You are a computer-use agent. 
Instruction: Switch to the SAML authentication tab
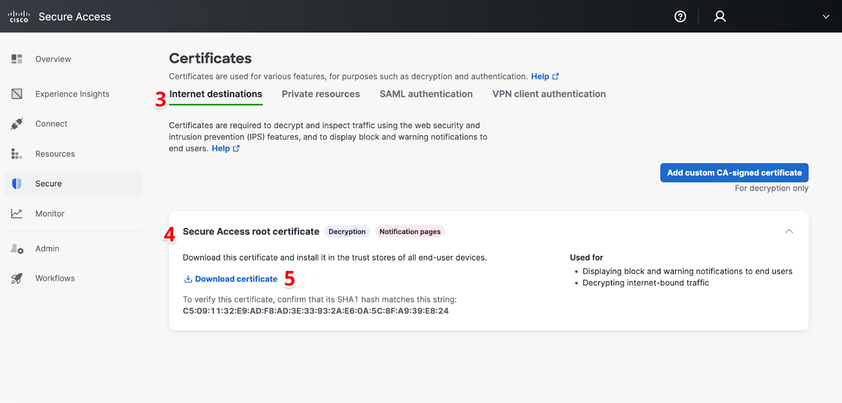[426, 94]
